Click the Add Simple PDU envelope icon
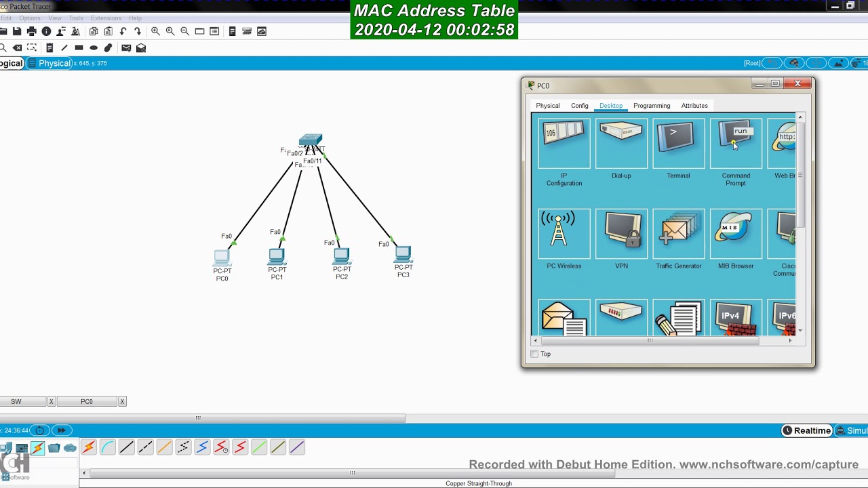The image size is (868, 488). tap(126, 47)
